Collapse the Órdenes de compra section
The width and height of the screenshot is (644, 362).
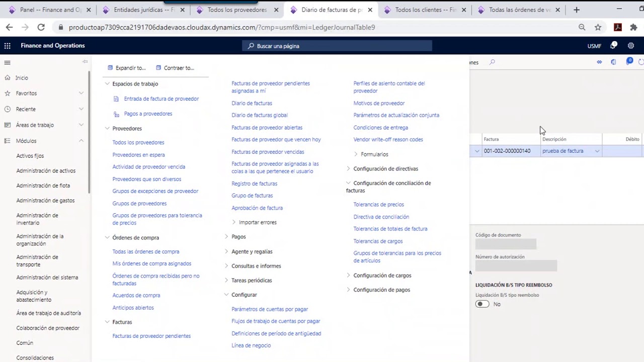(107, 238)
